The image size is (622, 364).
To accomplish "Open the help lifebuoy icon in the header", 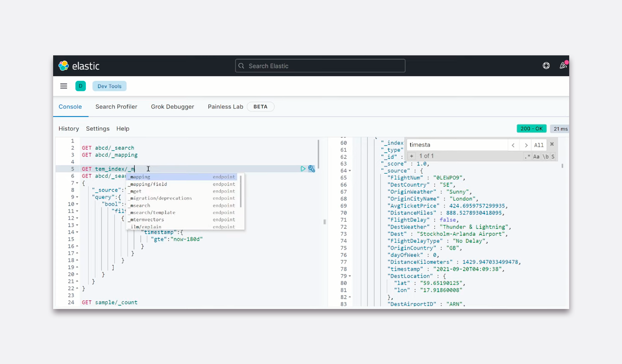I will (546, 66).
